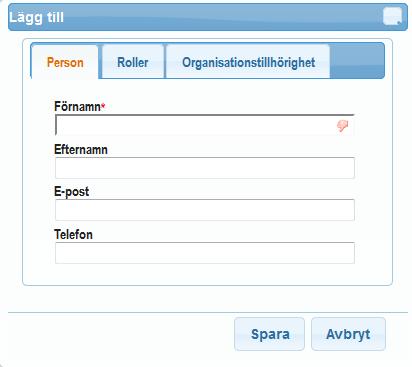The width and height of the screenshot is (412, 367).
Task: Close the Lägg till dialog via corner icon
Action: point(392,17)
